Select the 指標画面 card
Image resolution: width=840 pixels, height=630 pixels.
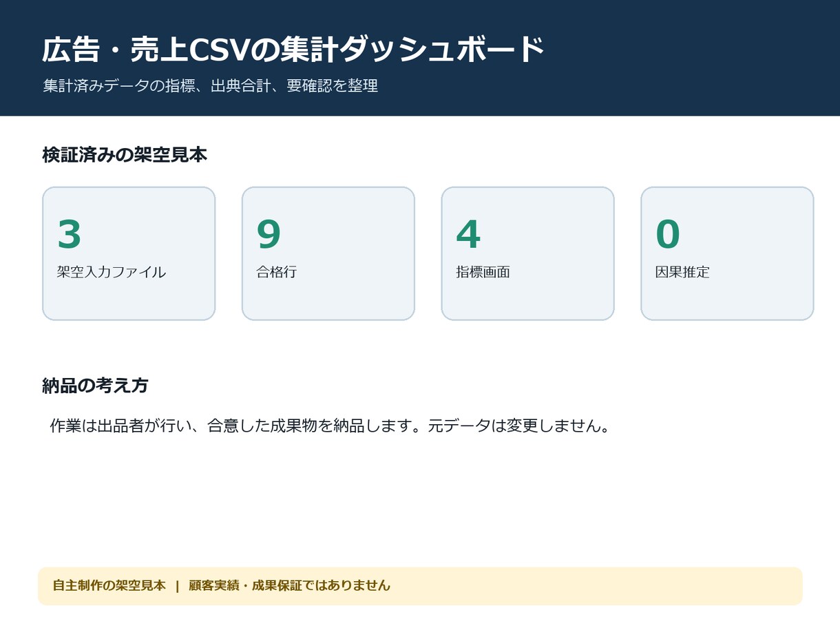tap(527, 253)
